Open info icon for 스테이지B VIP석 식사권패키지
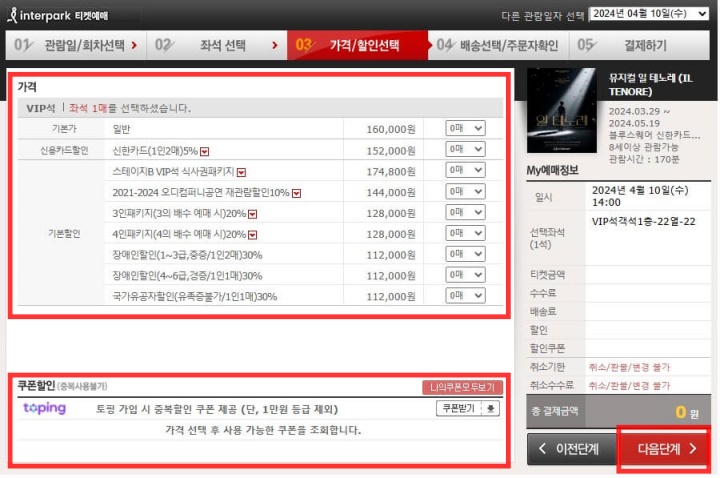Image resolution: width=720 pixels, height=478 pixels. (242, 172)
